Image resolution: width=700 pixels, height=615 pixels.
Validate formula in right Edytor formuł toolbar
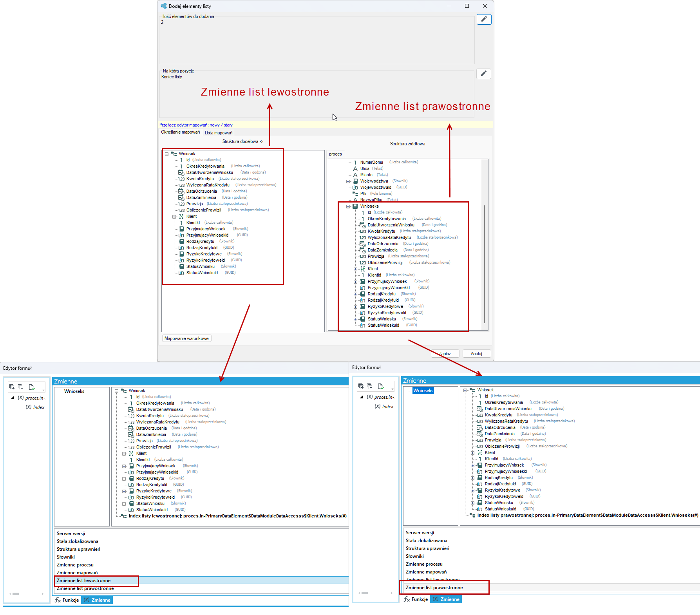pos(381,386)
